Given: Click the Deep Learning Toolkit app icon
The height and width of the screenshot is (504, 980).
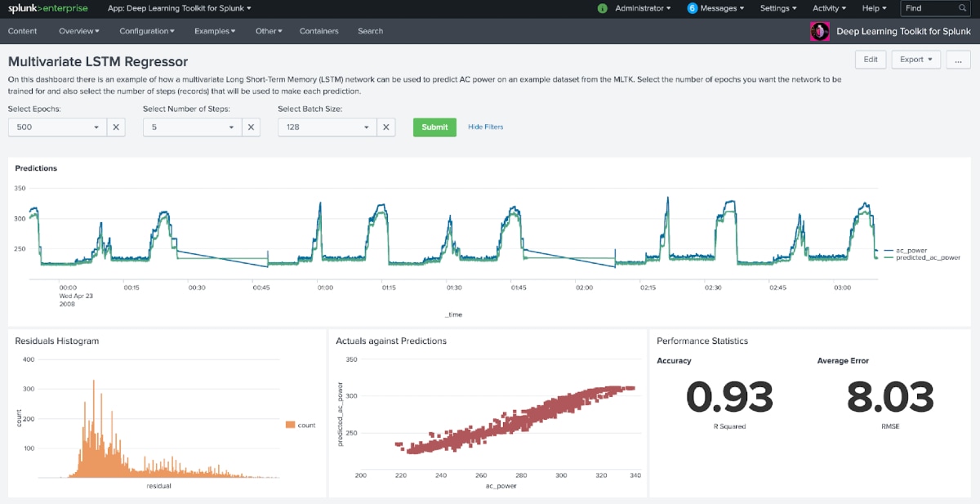Looking at the screenshot, I should (x=819, y=31).
